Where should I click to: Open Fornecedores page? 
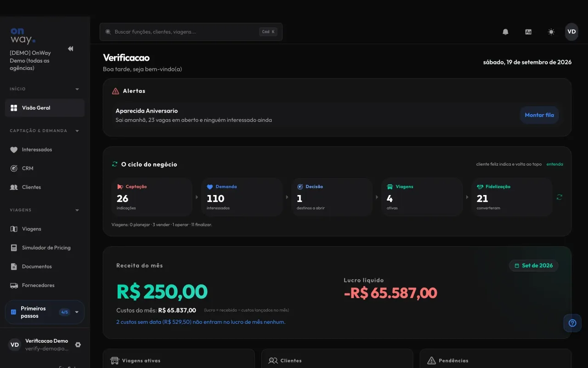tap(45, 285)
